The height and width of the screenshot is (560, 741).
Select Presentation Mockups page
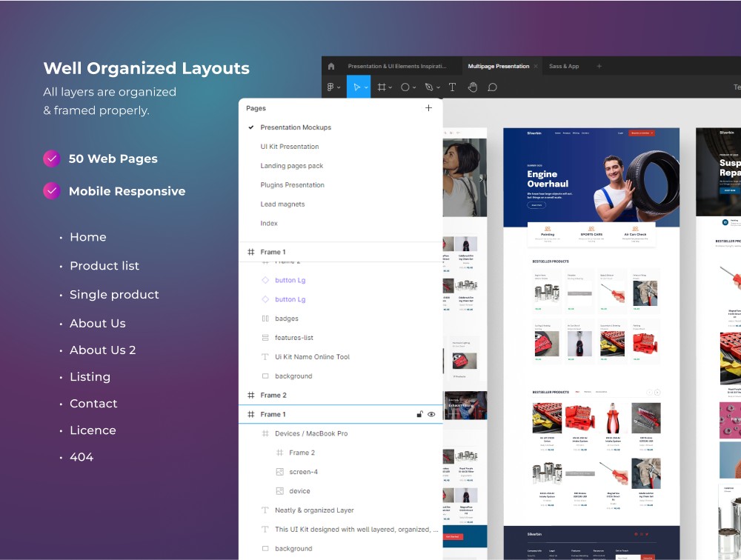coord(296,127)
